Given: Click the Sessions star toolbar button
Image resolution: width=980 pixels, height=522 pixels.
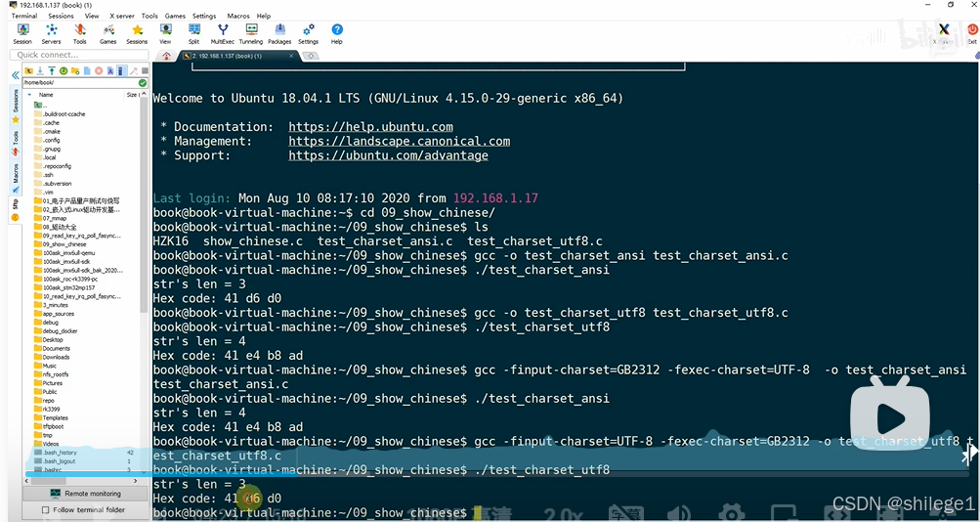Looking at the screenshot, I should click(137, 34).
